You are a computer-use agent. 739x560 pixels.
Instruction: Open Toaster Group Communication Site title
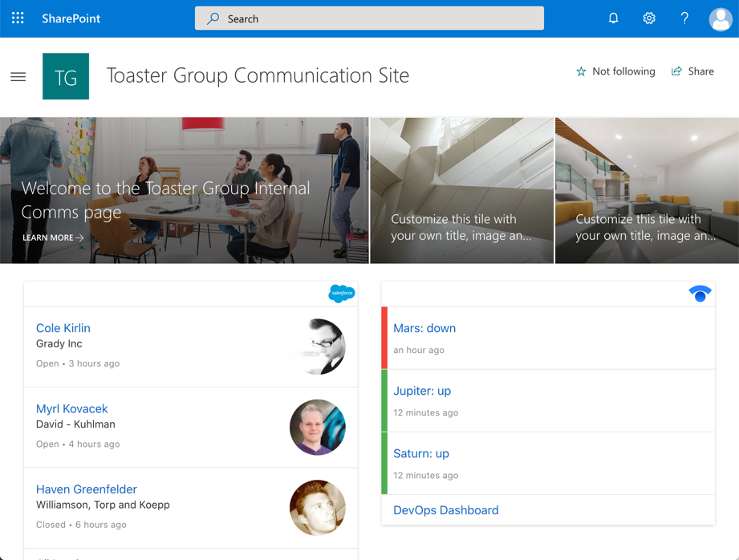point(258,75)
